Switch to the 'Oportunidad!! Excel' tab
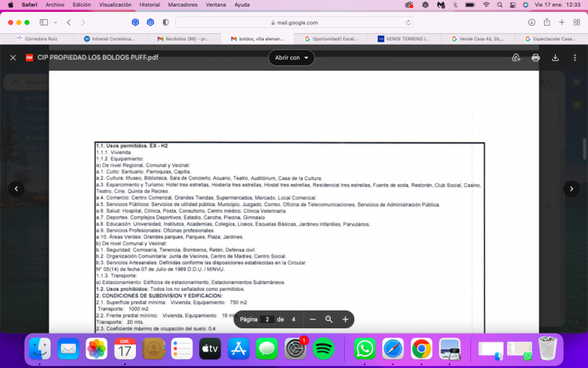 click(331, 39)
